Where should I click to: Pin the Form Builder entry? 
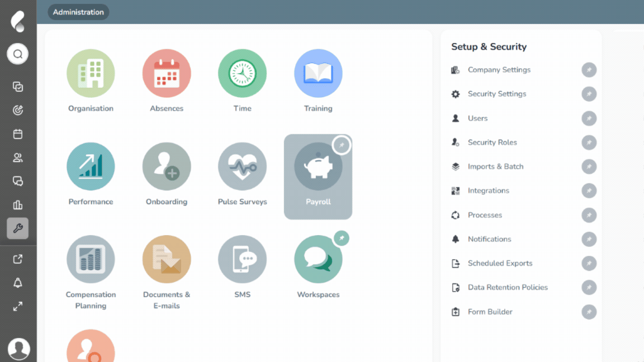pos(589,312)
